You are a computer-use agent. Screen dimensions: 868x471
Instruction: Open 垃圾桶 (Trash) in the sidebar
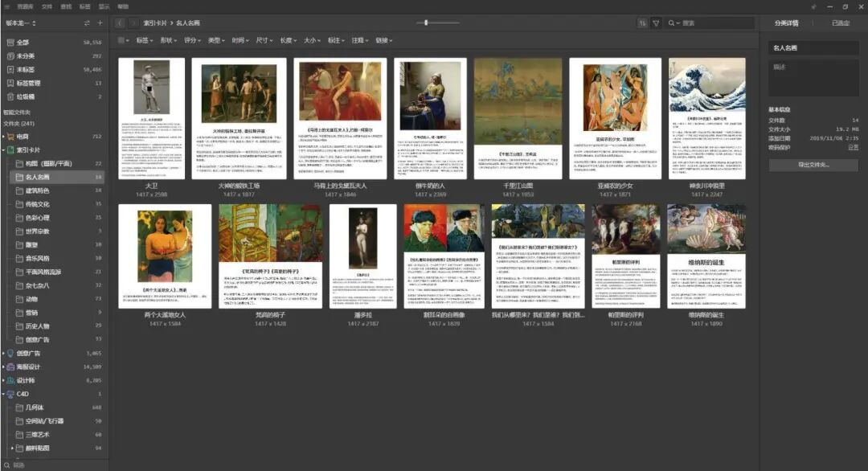click(55, 97)
